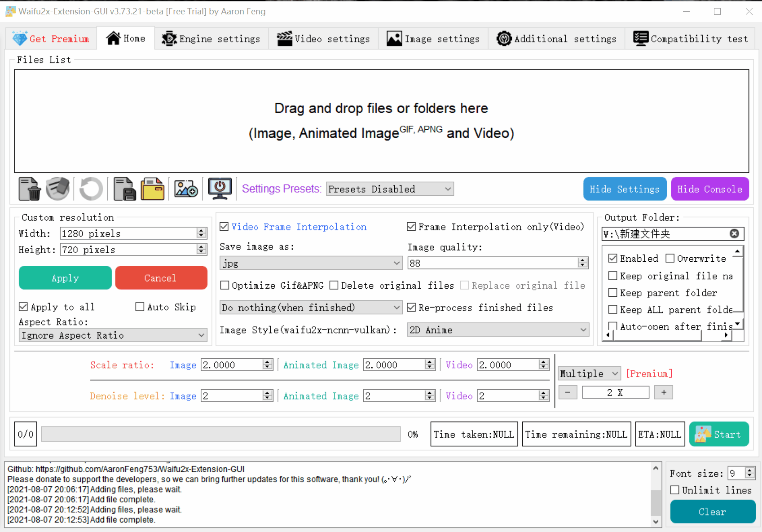Open file list from folder icon

(x=152, y=189)
